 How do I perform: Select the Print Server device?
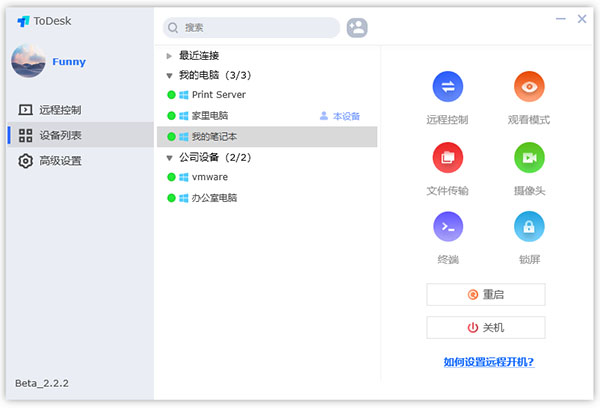click(218, 95)
